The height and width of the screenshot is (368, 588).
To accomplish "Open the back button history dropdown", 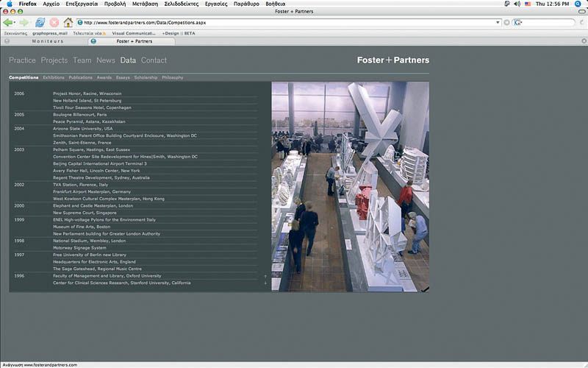I will (14, 23).
